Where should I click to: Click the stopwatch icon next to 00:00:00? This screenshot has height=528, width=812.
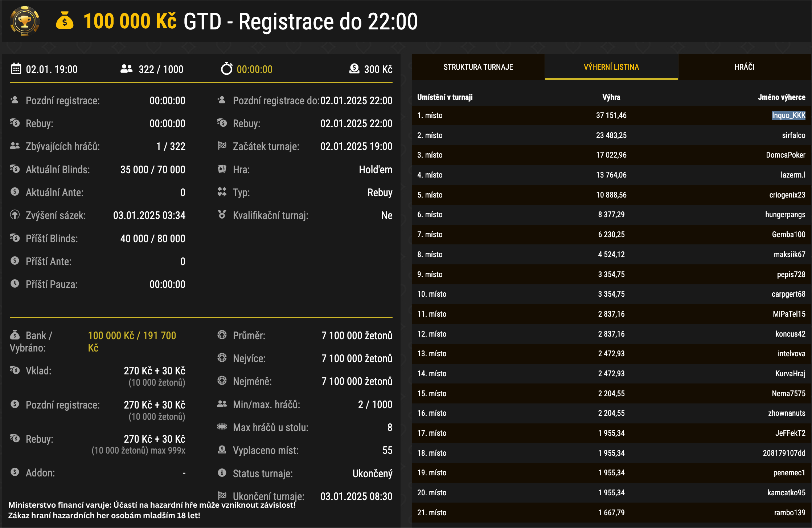click(226, 69)
